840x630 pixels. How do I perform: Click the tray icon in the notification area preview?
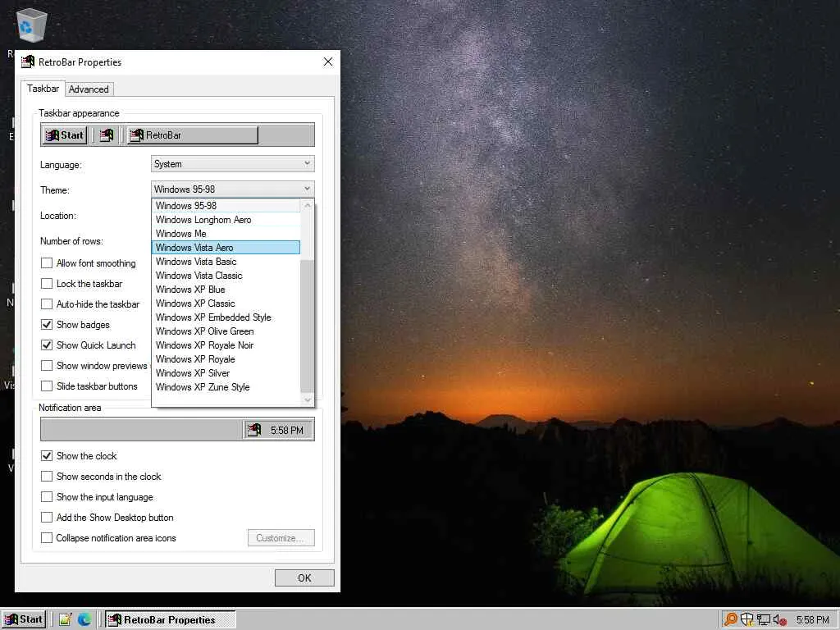coord(254,430)
